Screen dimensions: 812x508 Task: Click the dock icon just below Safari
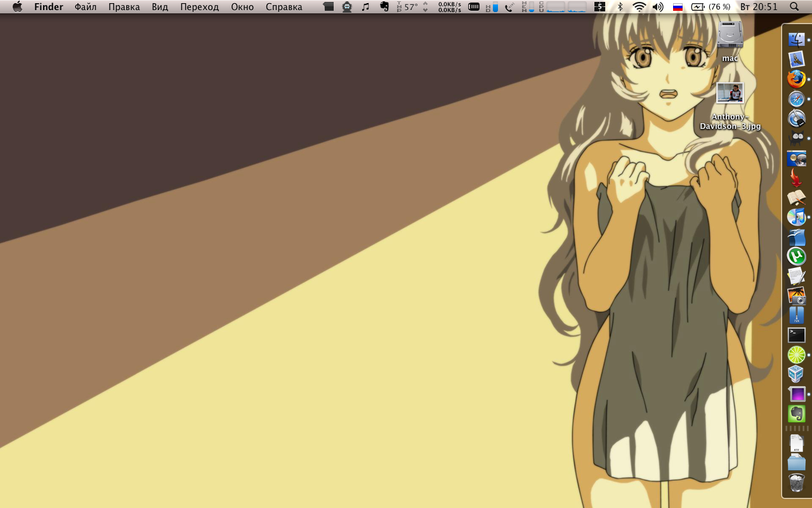pos(796,118)
